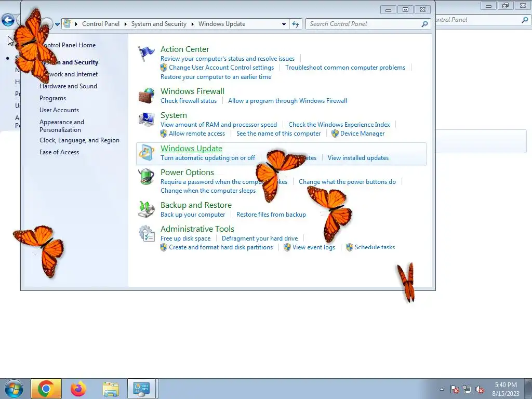Image resolution: width=532 pixels, height=399 pixels.
Task: Click View installed updates
Action: click(358, 158)
